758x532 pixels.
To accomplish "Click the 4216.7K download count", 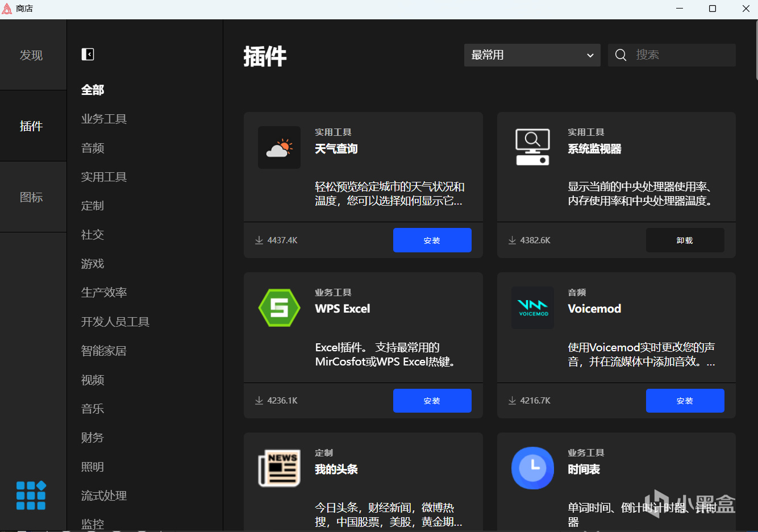I will point(535,401).
